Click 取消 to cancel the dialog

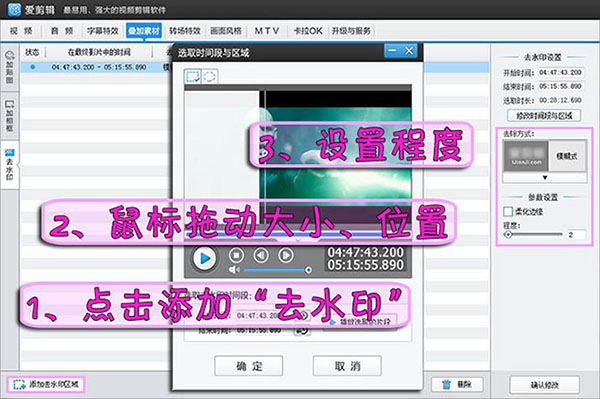[x=347, y=366]
